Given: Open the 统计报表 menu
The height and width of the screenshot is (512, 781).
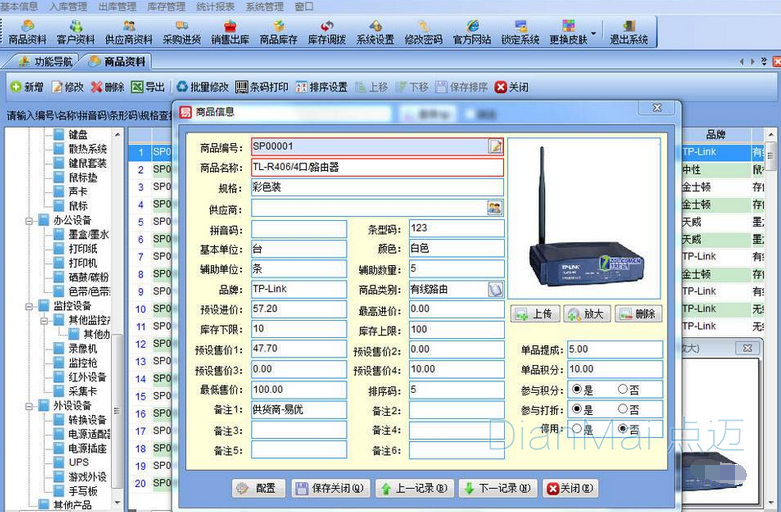Looking at the screenshot, I should [215, 6].
